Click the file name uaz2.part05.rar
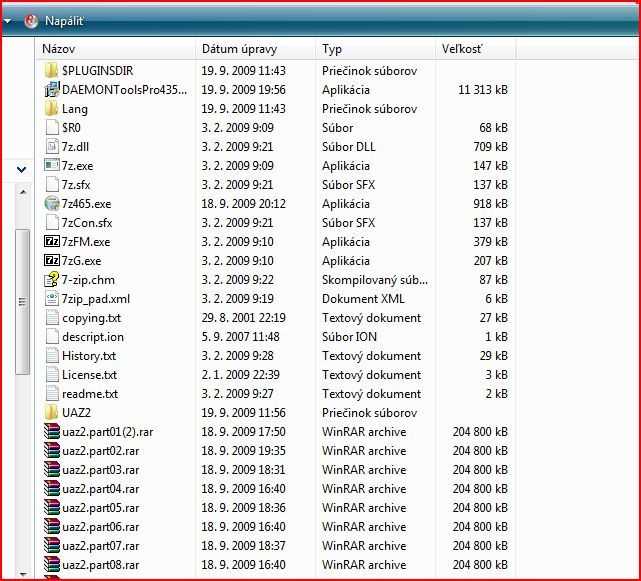The image size is (641, 581). tap(101, 508)
